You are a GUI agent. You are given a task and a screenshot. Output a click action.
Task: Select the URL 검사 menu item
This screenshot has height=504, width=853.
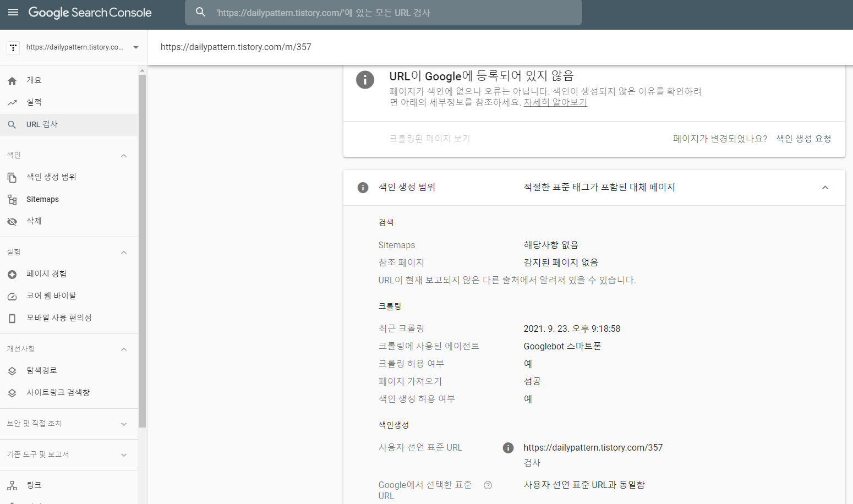click(69, 124)
